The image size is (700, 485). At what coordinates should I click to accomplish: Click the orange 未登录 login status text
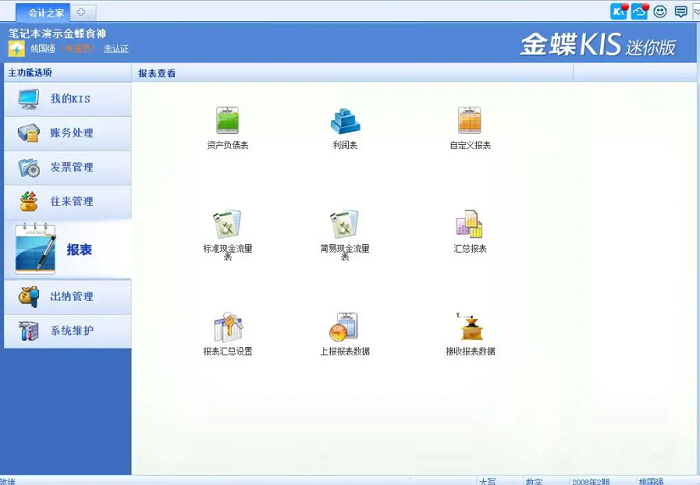[x=78, y=49]
